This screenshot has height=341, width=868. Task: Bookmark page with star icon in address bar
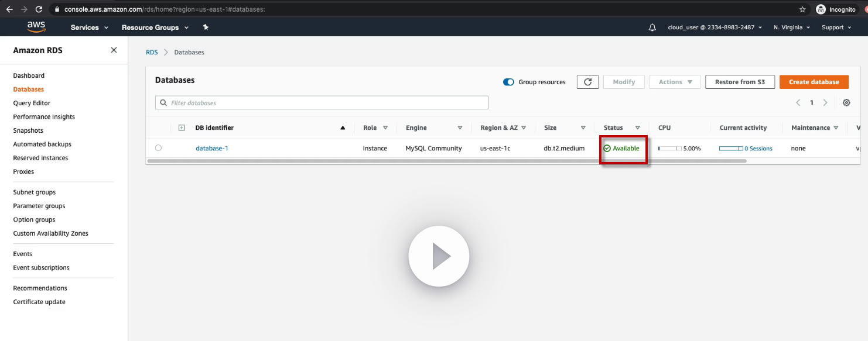(802, 9)
